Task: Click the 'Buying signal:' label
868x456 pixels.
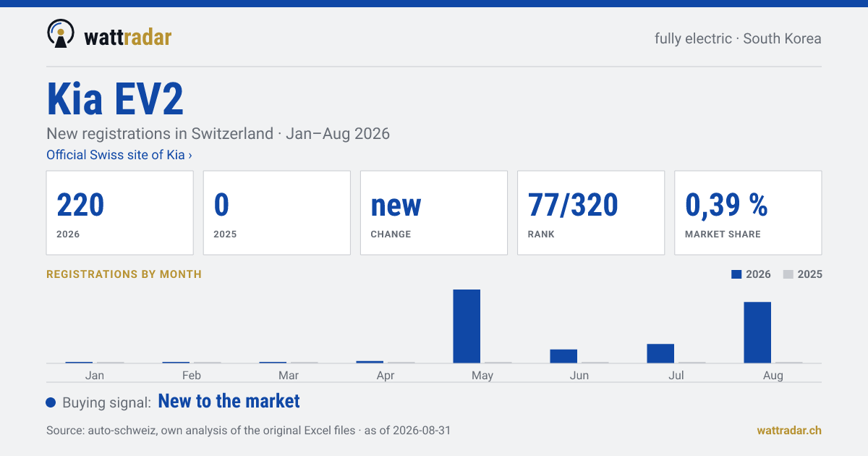Action: point(106,402)
